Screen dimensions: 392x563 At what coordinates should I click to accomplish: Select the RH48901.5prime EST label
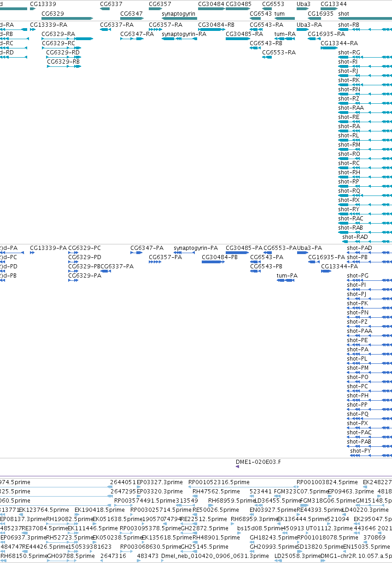click(x=216, y=537)
